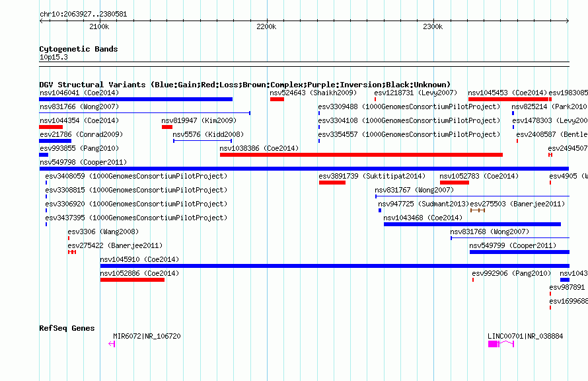Viewport: 588px width, 381px height.
Task: Click the esv3306920 variant label
Action: [x=136, y=204]
